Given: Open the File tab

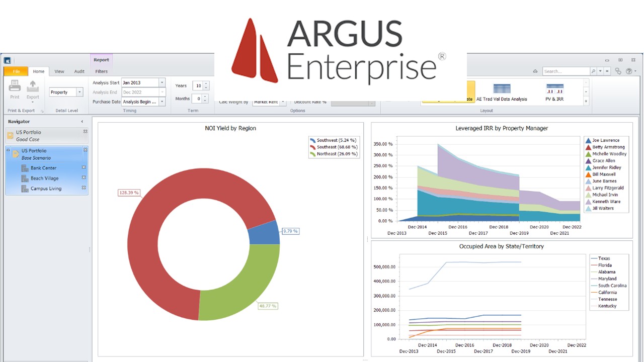Looking at the screenshot, I should pos(16,71).
